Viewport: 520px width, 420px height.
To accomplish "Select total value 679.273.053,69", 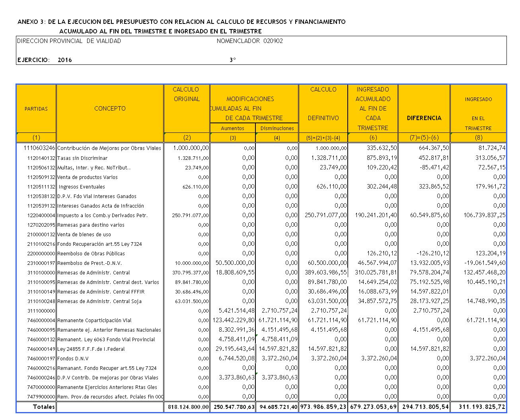I will (x=374, y=407).
